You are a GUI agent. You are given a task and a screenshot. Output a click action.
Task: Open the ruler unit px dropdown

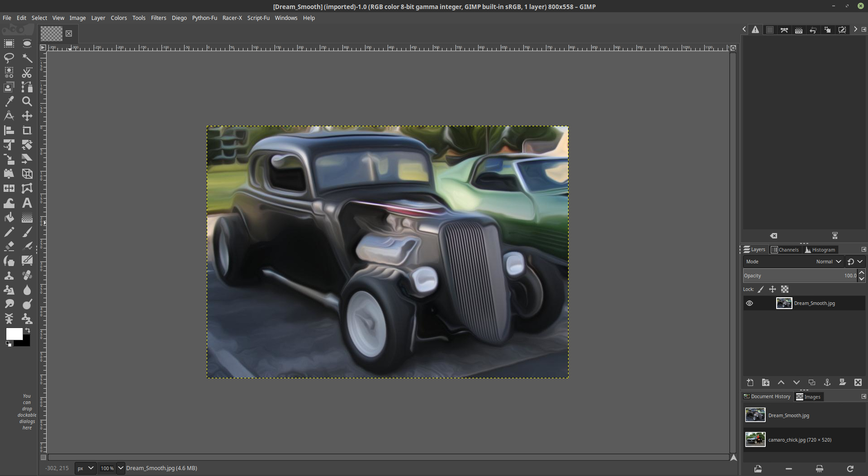pos(85,468)
